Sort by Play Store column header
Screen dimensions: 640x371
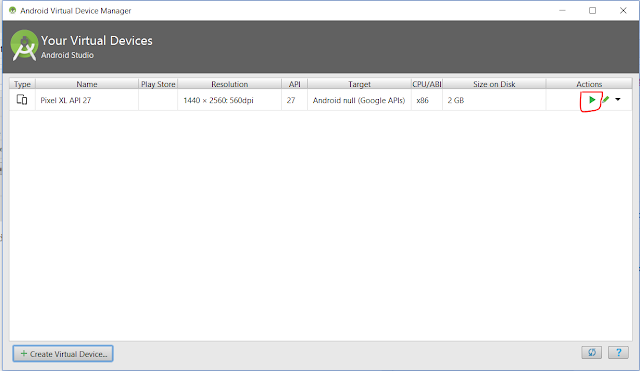pyautogui.click(x=158, y=84)
